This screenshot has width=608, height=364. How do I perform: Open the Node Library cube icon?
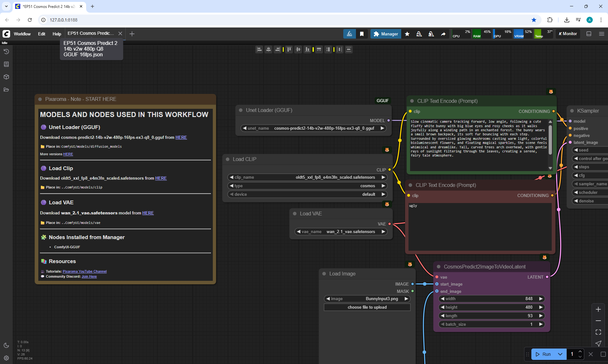(x=6, y=77)
